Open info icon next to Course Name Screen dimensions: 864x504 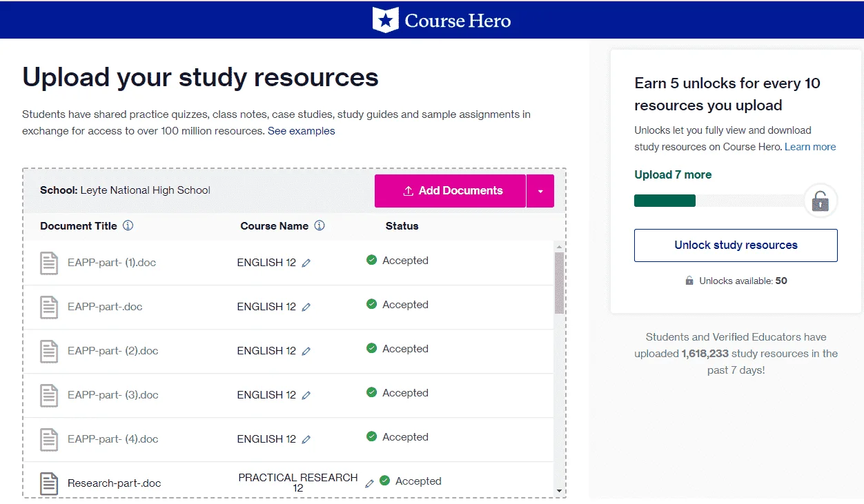point(319,225)
